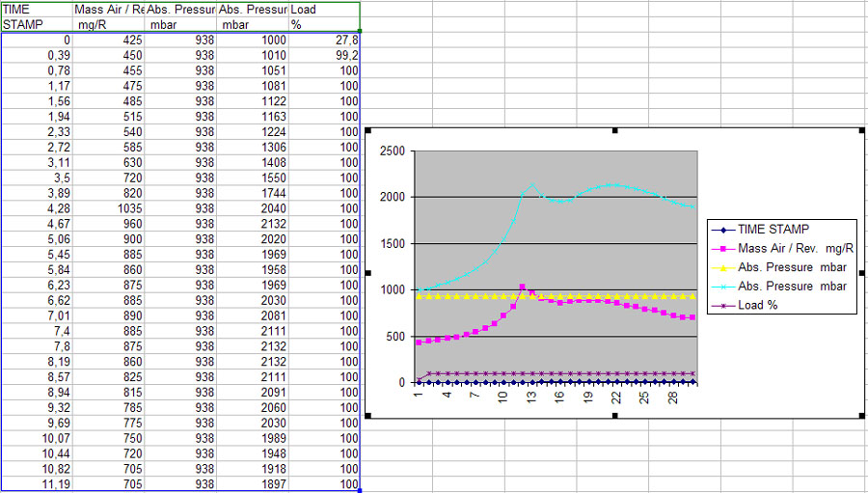Click the chart's left-middle resize handle
The width and height of the screenshot is (868, 493).
pyautogui.click(x=368, y=272)
